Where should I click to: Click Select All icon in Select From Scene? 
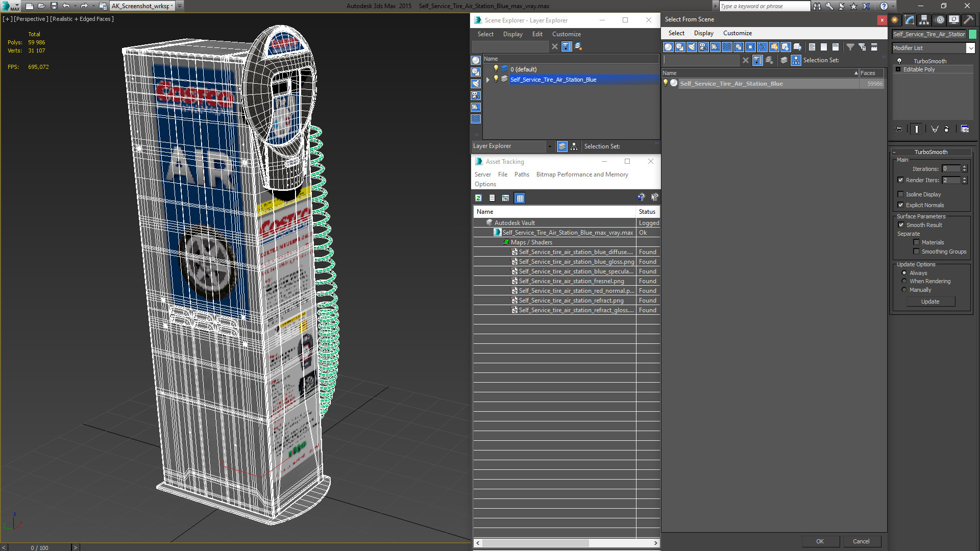point(812,47)
